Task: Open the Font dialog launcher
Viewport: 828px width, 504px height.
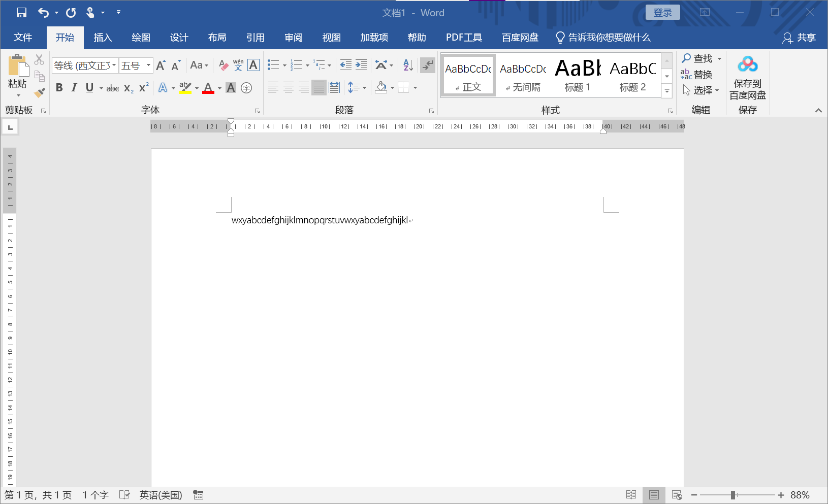Action: point(257,111)
